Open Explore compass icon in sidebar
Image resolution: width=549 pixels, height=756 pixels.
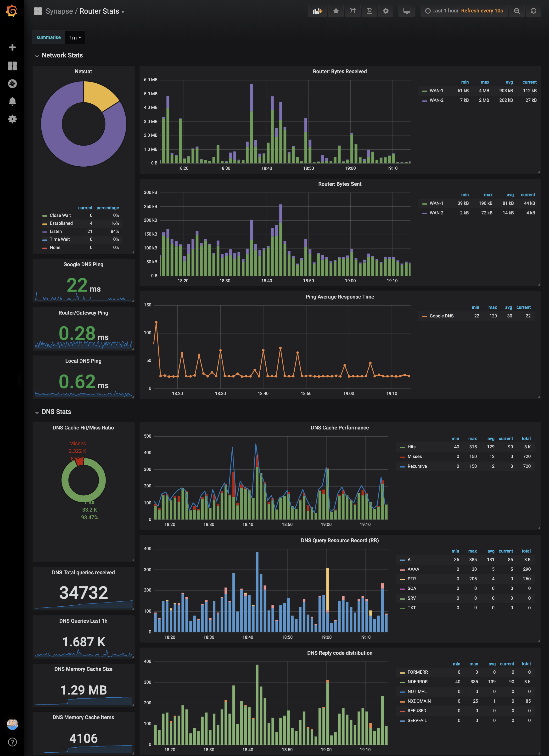coord(12,84)
